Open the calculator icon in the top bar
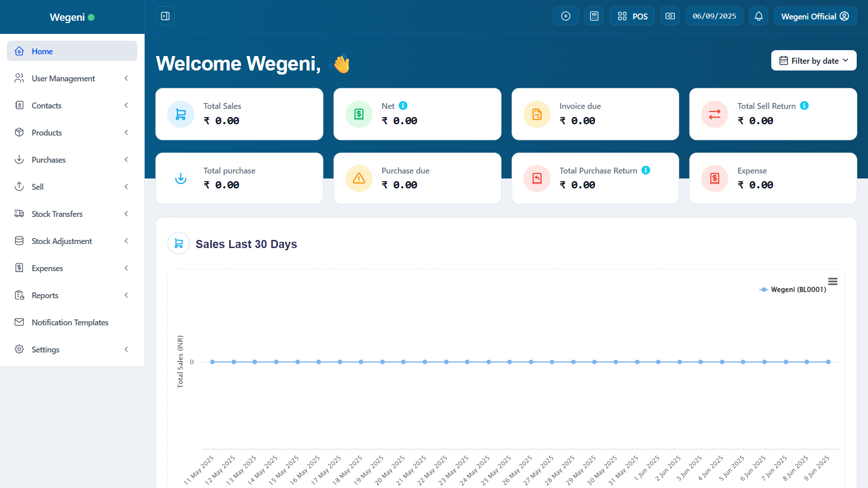 click(594, 16)
